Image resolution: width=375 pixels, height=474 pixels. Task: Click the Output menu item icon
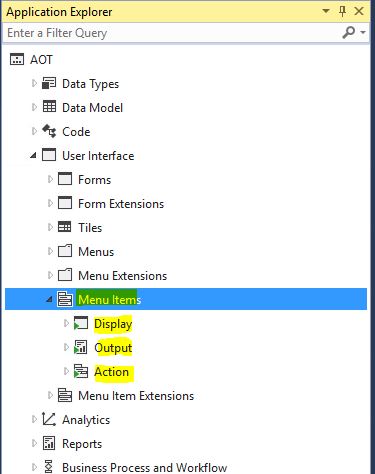81,347
